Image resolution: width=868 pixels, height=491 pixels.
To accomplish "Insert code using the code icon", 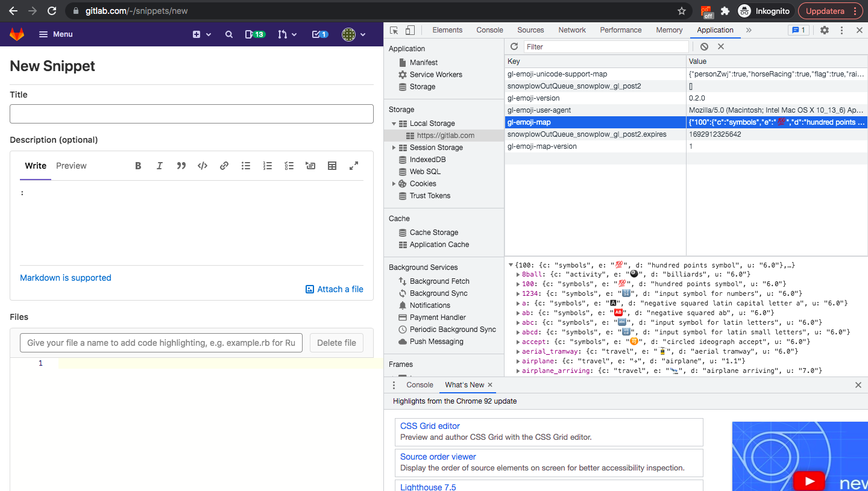I will 203,166.
